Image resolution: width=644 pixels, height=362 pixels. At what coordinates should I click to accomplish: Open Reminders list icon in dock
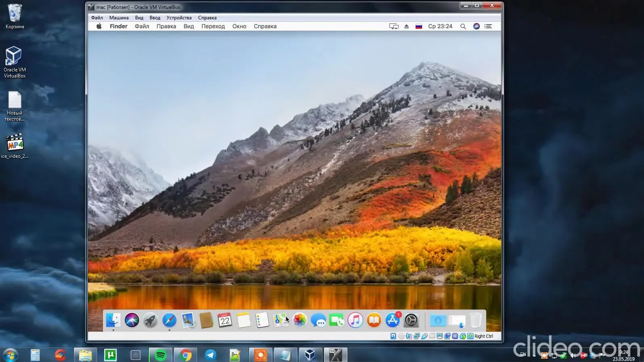click(262, 320)
